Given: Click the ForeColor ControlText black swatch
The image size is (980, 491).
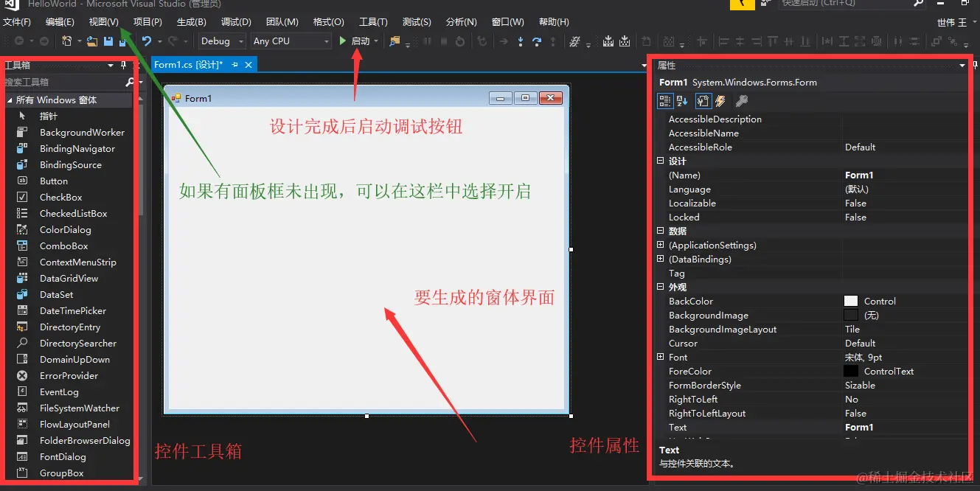Looking at the screenshot, I should click(851, 371).
